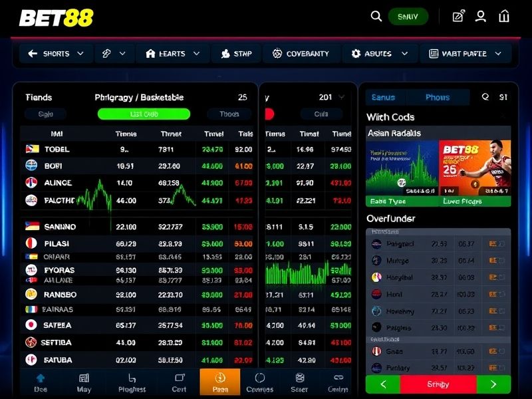Screen dimensions: 532x399
Task: Click the orange badge in Furtary row
Action: click(x=493, y=368)
